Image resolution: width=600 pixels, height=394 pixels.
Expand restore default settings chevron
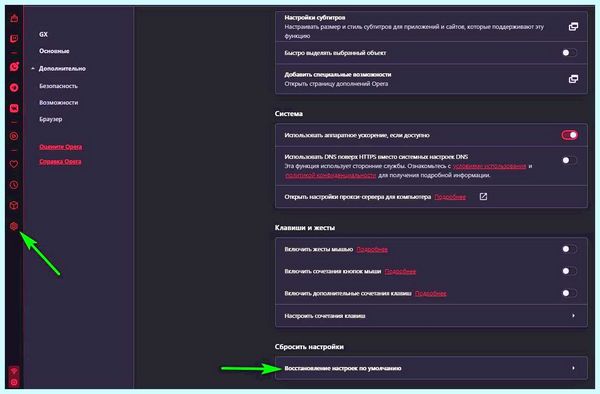pos(573,368)
